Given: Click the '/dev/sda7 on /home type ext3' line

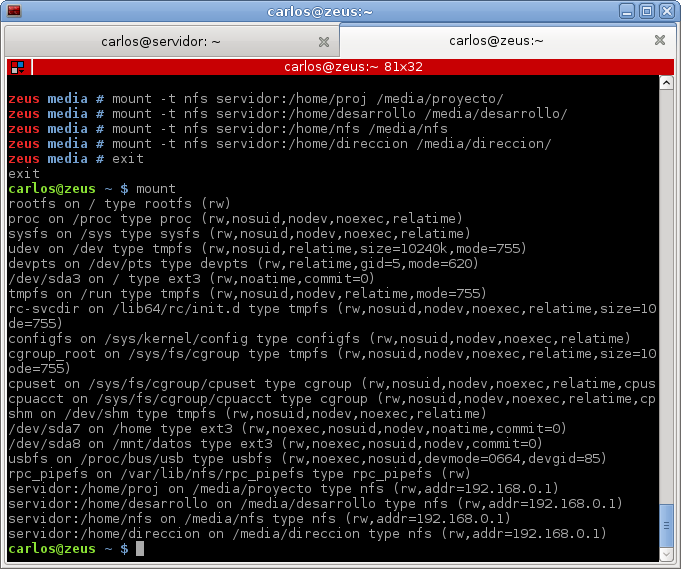Looking at the screenshot, I should (288, 429).
